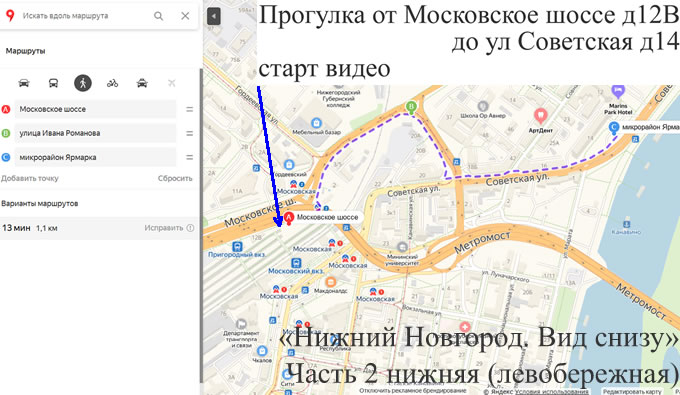
Task: Clear the route search with X
Action: (x=185, y=16)
